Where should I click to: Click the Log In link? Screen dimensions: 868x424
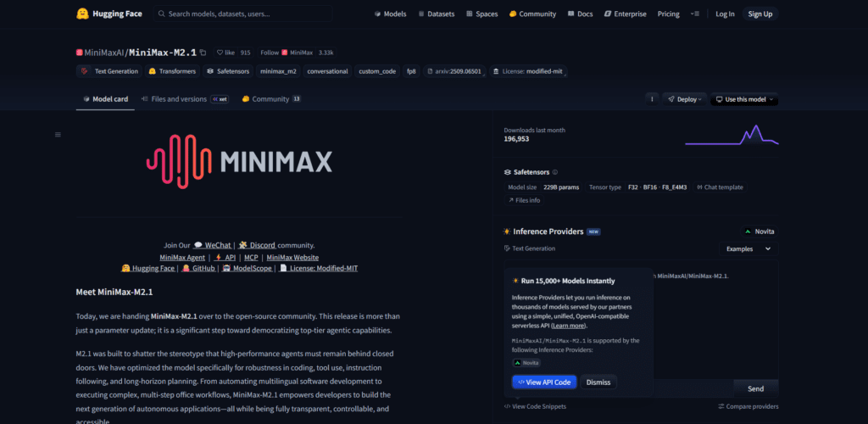(725, 14)
